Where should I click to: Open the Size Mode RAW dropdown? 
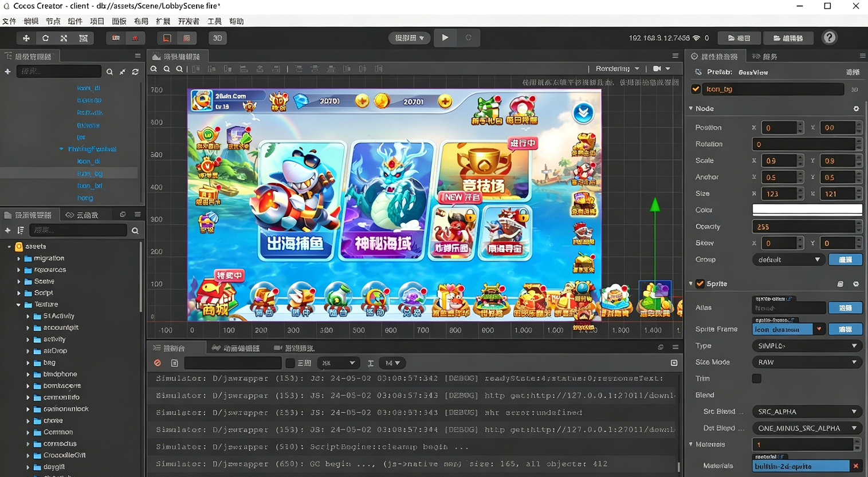pos(806,362)
